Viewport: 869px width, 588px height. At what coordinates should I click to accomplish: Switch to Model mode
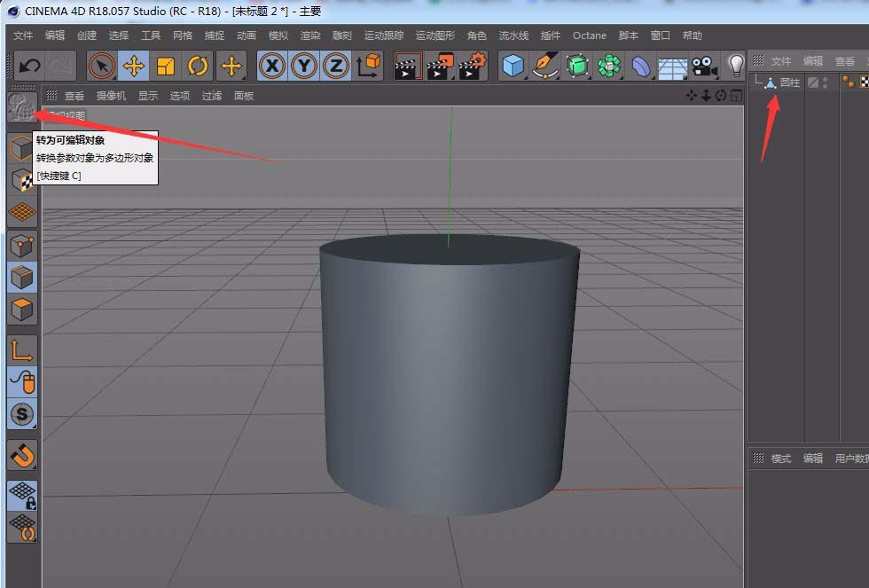coord(21,148)
